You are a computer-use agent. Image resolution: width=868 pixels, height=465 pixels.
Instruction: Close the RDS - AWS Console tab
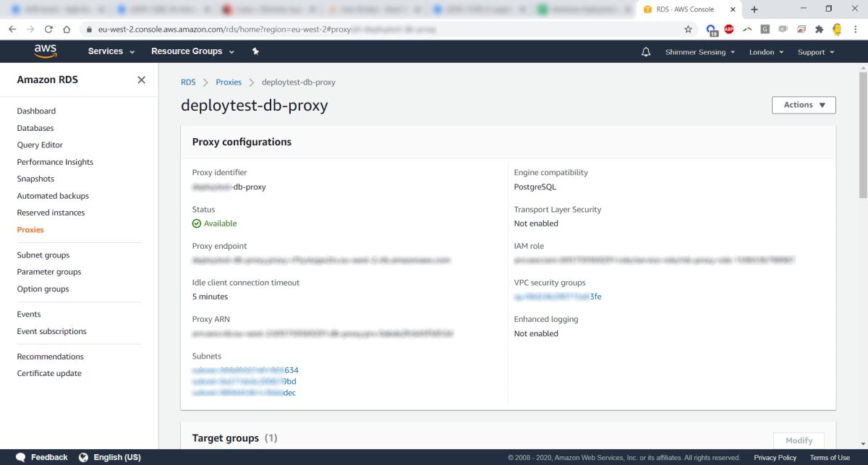pyautogui.click(x=733, y=9)
